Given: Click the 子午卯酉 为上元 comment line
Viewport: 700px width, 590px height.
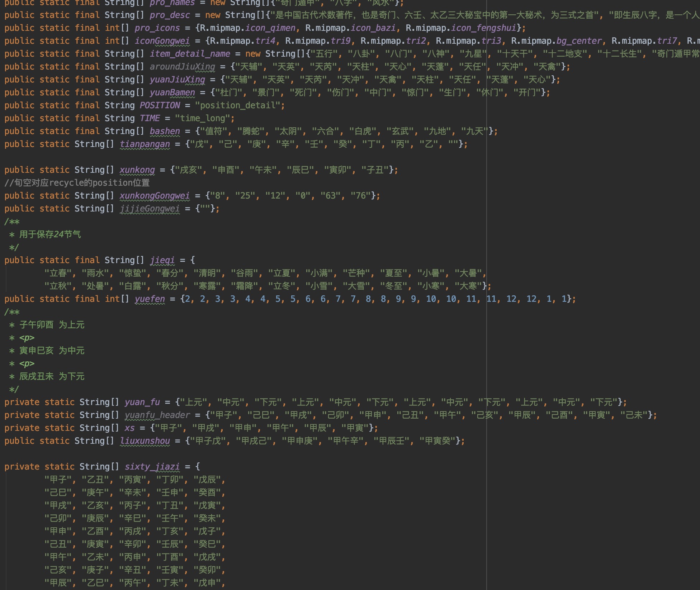Looking at the screenshot, I should pyautogui.click(x=52, y=325).
